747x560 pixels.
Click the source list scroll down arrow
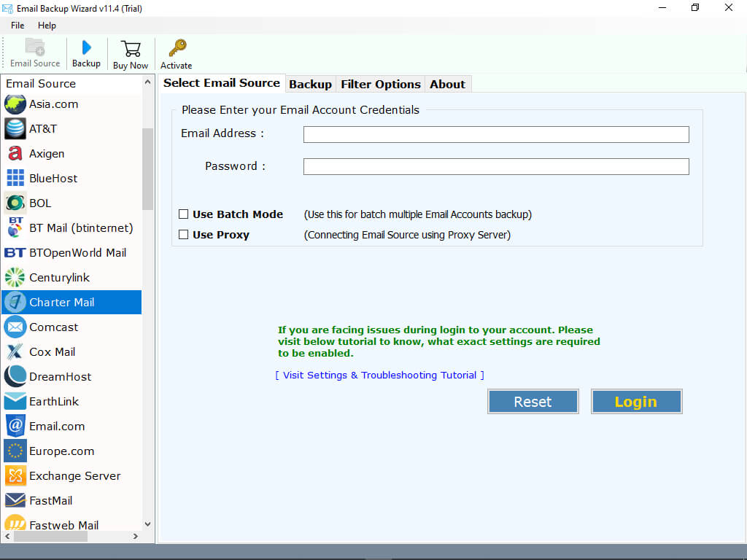(147, 524)
